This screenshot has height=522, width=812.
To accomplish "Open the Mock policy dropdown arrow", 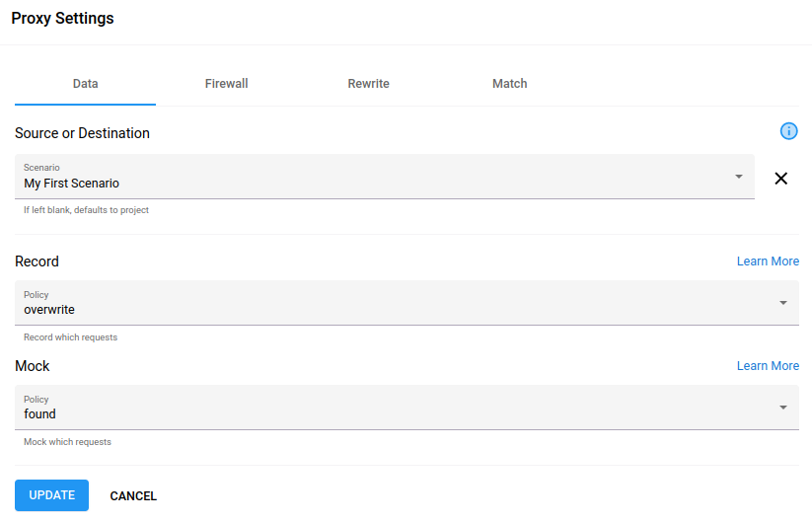I will click(782, 408).
